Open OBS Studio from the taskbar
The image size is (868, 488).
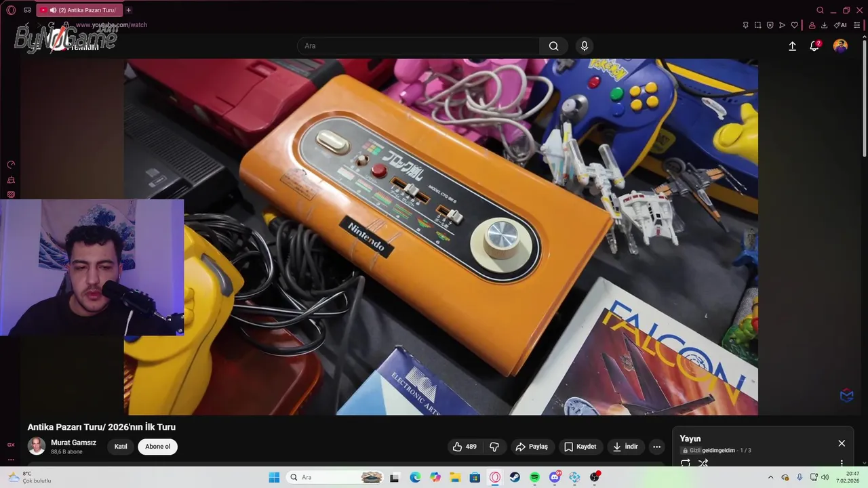coord(595,477)
